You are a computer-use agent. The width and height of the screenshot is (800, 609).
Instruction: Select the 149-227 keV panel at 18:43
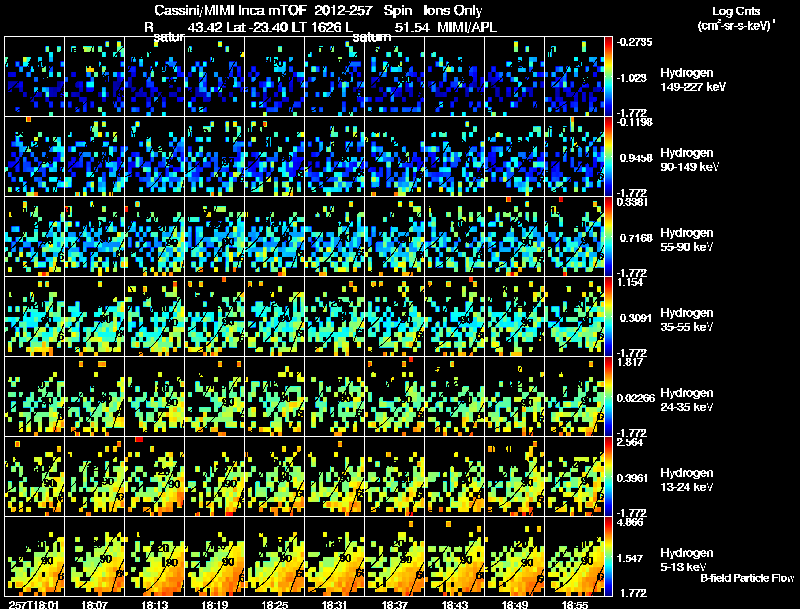455,77
